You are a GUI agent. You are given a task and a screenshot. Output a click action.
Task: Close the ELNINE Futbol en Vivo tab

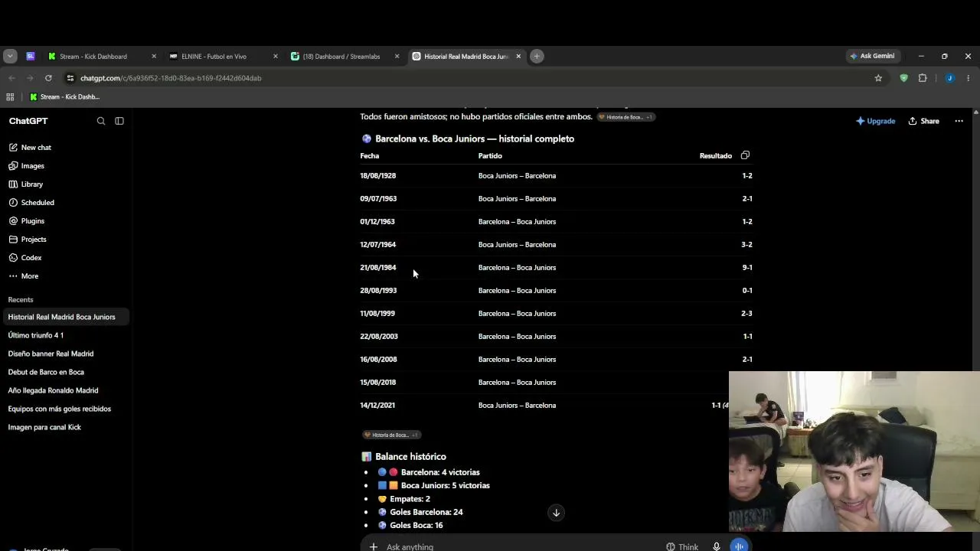pyautogui.click(x=276, y=56)
